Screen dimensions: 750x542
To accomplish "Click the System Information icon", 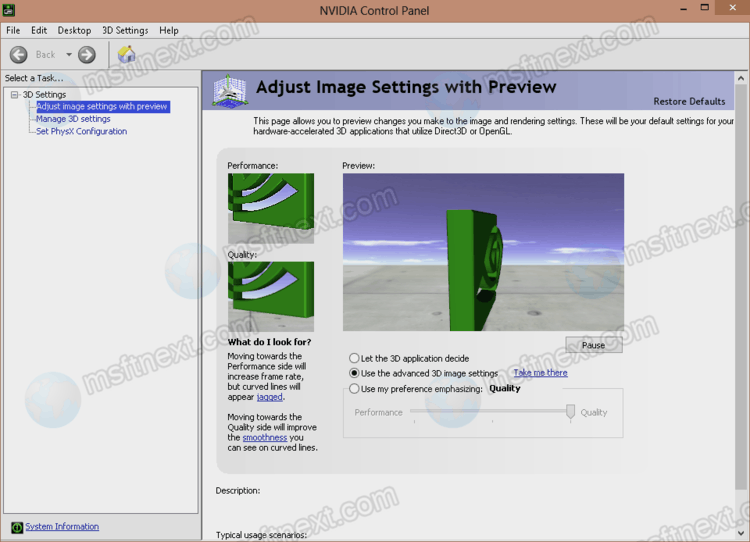I will click(x=17, y=527).
